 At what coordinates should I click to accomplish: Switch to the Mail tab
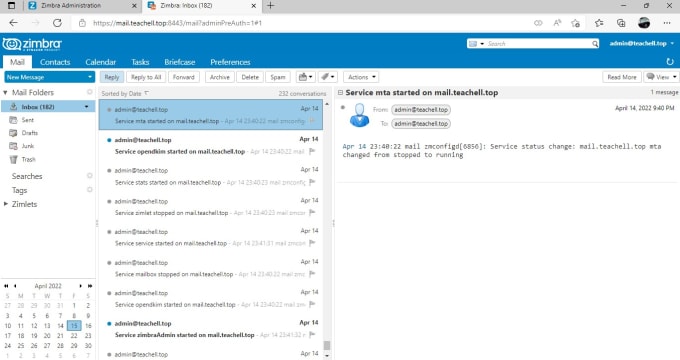click(17, 62)
